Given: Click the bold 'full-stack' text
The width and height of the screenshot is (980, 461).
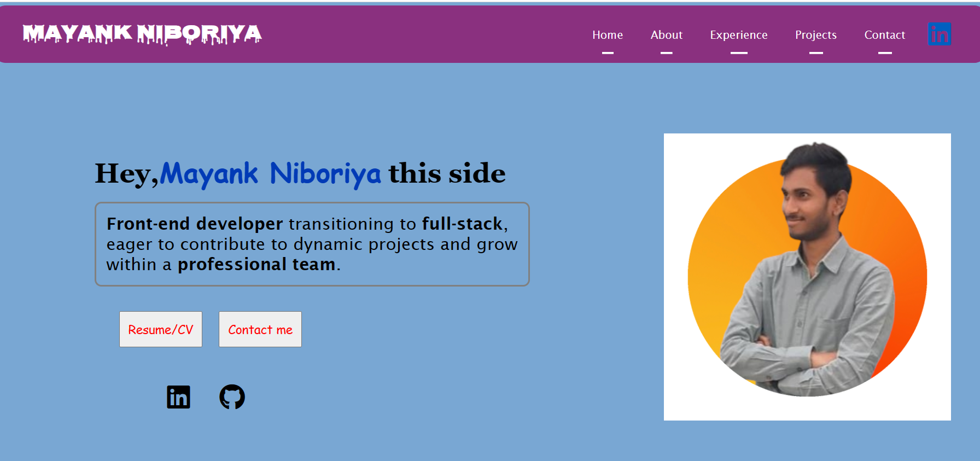Looking at the screenshot, I should [462, 224].
